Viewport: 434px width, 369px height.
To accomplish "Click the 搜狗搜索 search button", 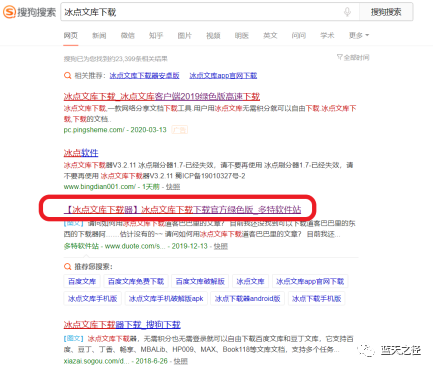I will (386, 12).
